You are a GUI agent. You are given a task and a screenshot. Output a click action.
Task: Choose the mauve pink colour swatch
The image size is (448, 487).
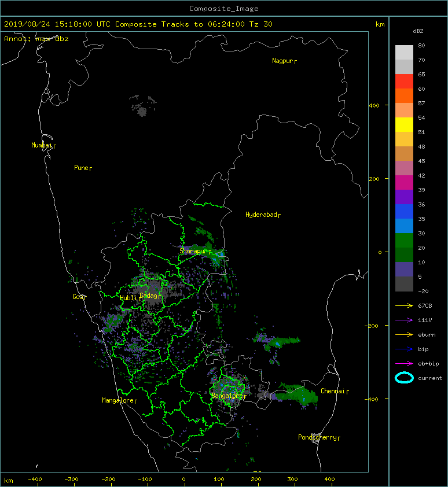tap(404, 168)
